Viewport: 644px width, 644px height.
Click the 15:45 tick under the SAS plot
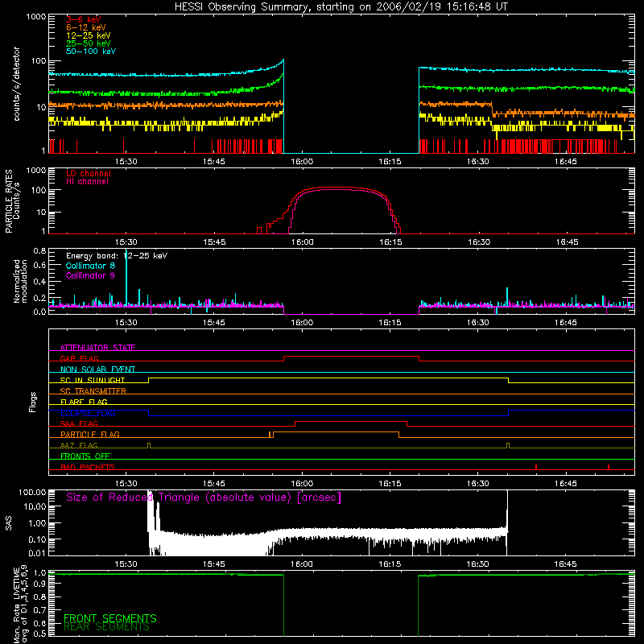(214, 564)
